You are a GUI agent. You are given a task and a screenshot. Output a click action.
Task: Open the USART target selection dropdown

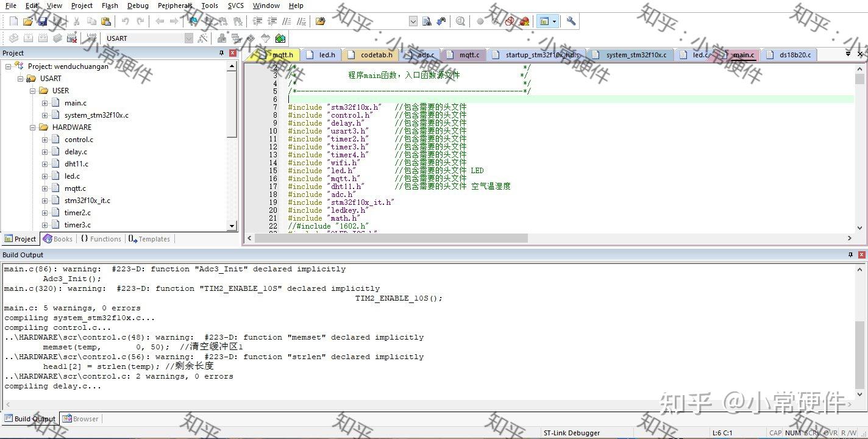(187, 37)
